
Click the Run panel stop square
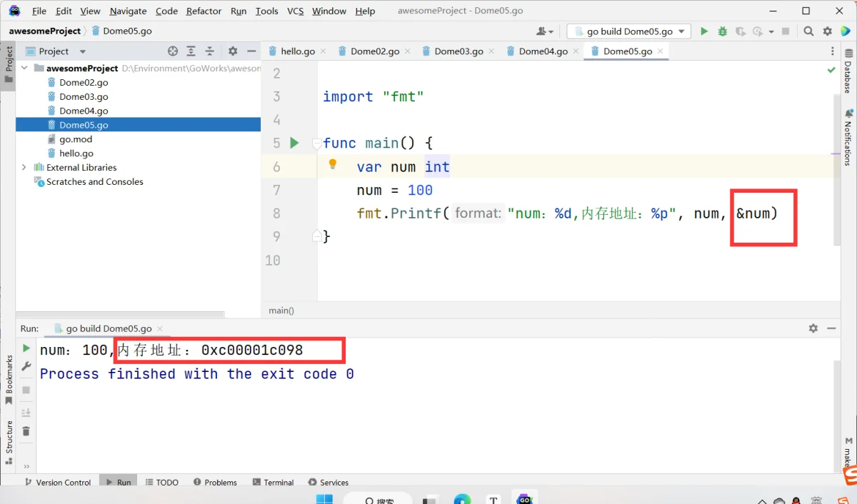pos(26,390)
